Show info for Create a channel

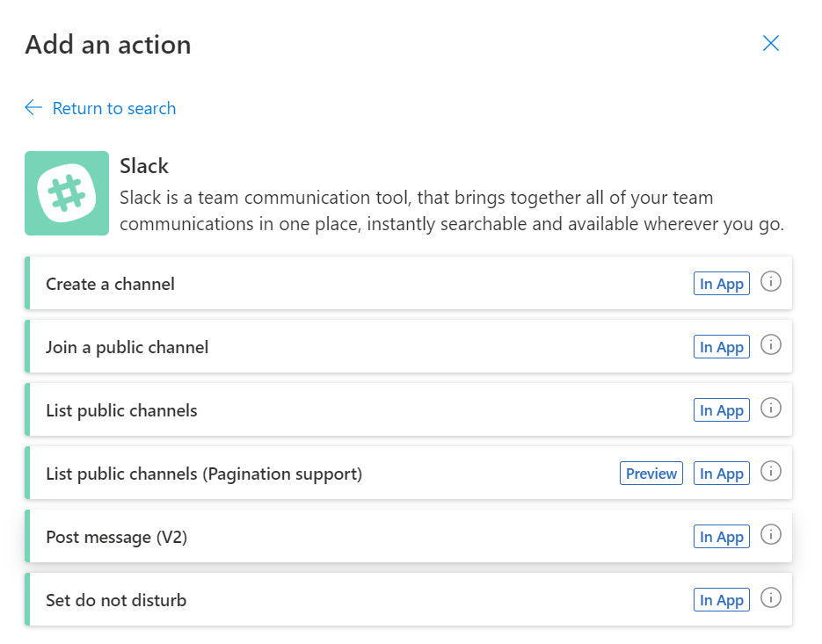(771, 282)
